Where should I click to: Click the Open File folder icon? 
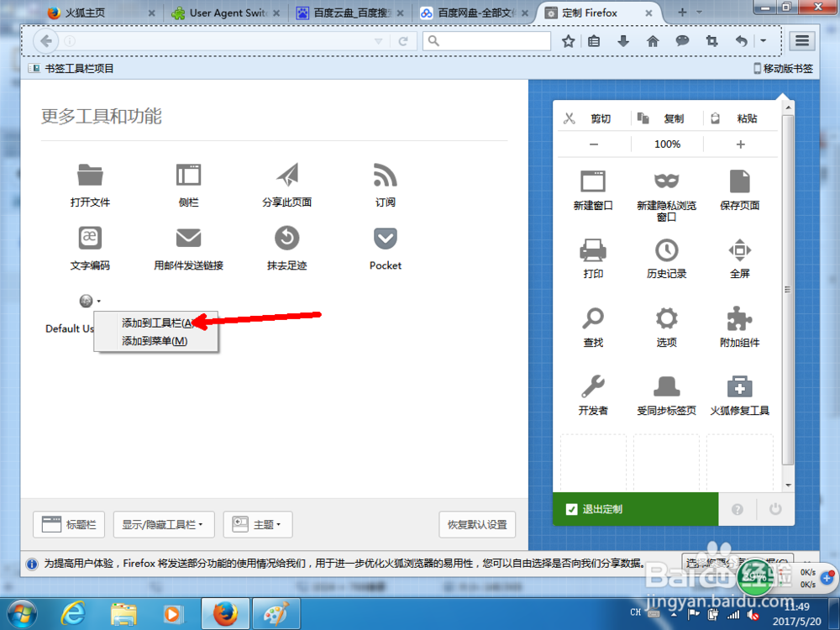coord(90,175)
